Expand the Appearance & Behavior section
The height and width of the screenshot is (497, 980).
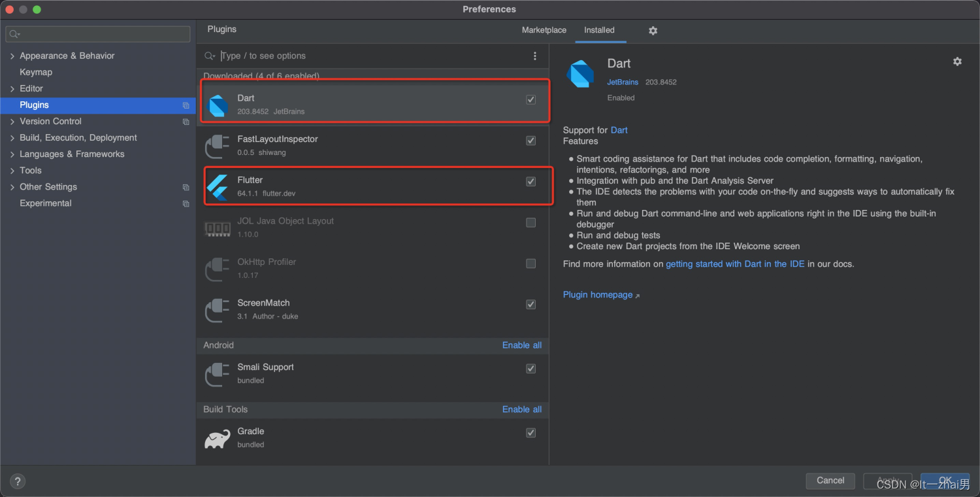tap(12, 56)
